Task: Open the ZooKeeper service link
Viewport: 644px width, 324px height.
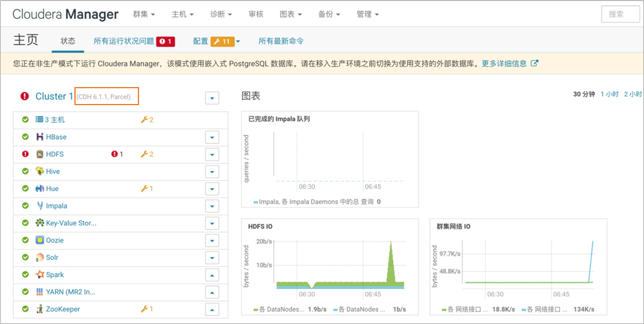Action: (63, 309)
